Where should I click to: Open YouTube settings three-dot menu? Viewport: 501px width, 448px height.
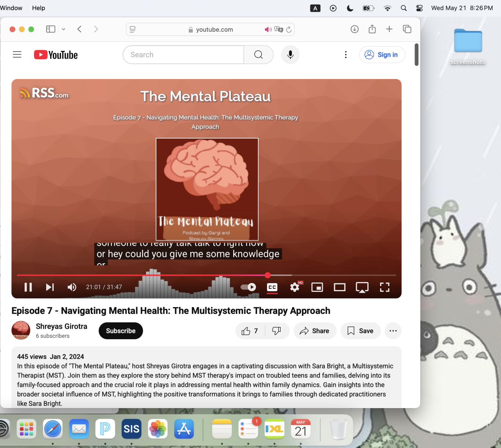click(x=346, y=55)
